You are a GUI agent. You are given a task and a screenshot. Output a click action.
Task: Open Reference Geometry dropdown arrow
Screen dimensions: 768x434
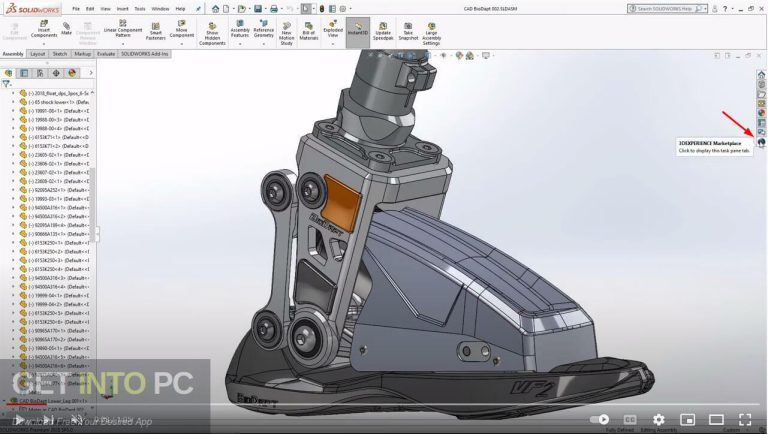point(264,44)
